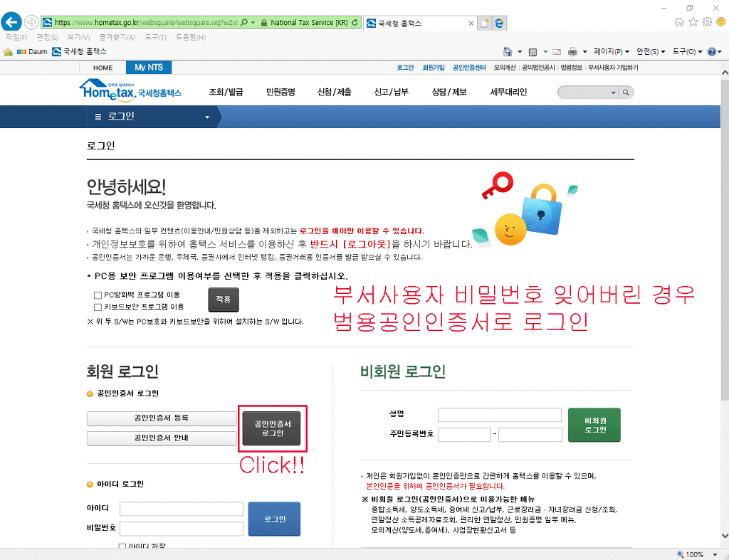Screen dimensions: 729x560
Task: Open the 보기(V) menu
Action: (x=78, y=37)
